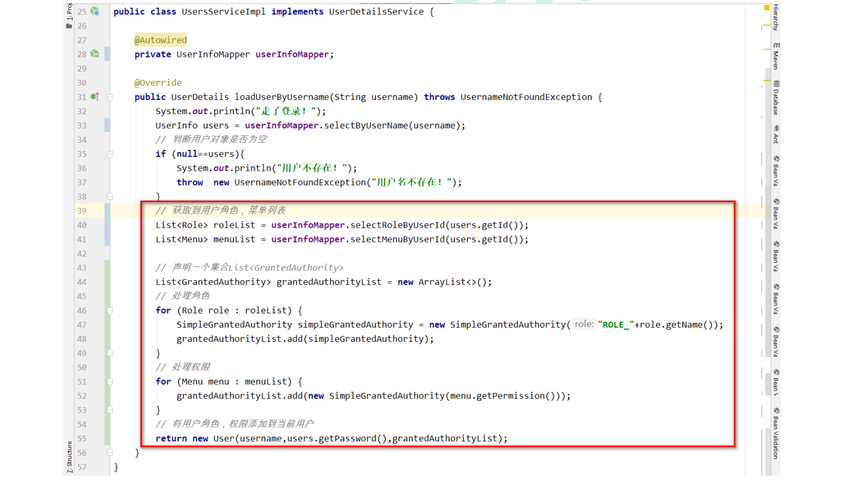Click the fold end marker on line 38

[x=110, y=196]
